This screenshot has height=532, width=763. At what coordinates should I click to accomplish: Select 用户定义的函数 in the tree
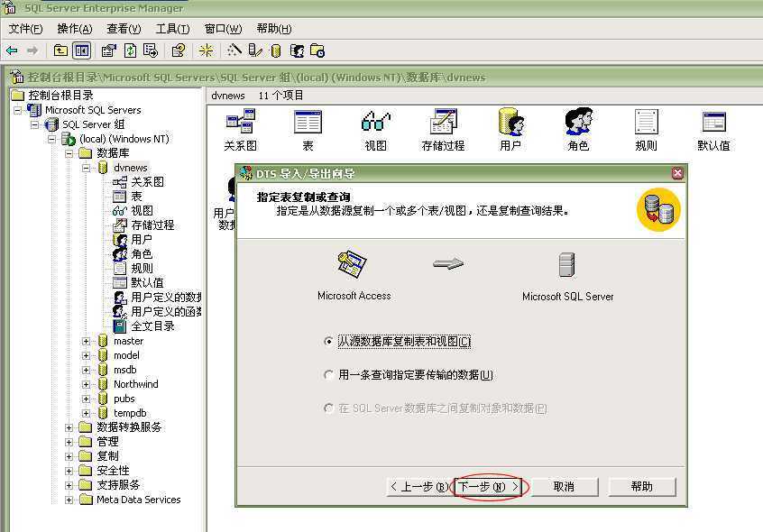click(166, 312)
